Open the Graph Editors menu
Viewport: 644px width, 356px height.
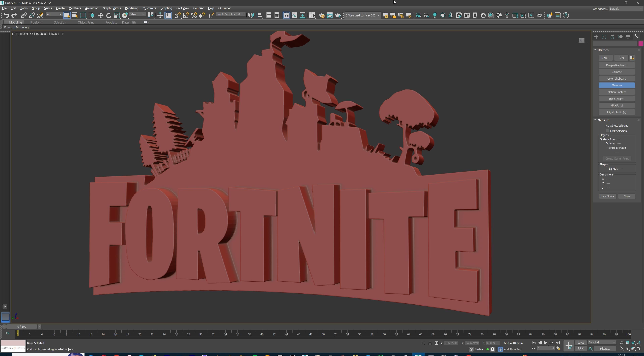coord(112,8)
